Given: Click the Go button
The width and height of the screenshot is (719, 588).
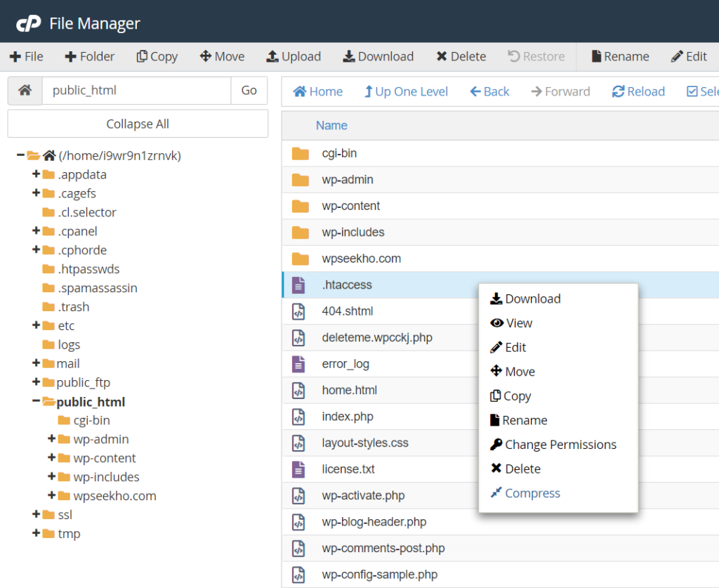Looking at the screenshot, I should pos(249,91).
